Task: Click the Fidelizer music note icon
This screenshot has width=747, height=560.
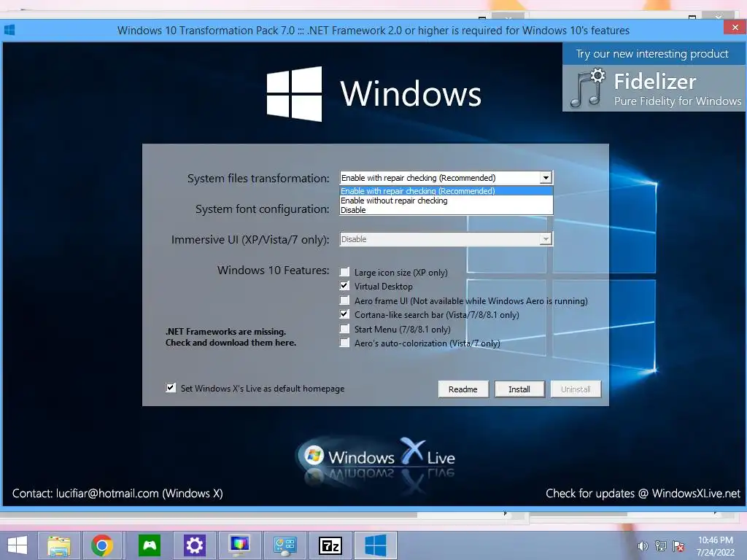Action: point(587,88)
